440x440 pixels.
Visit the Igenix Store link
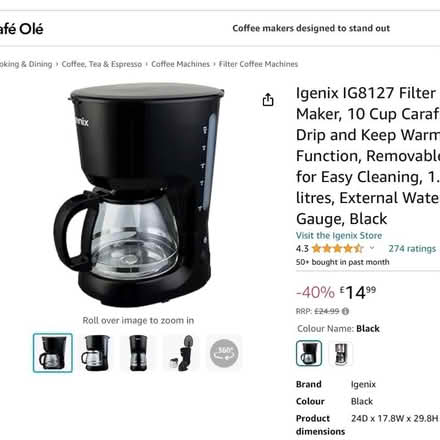pos(339,235)
